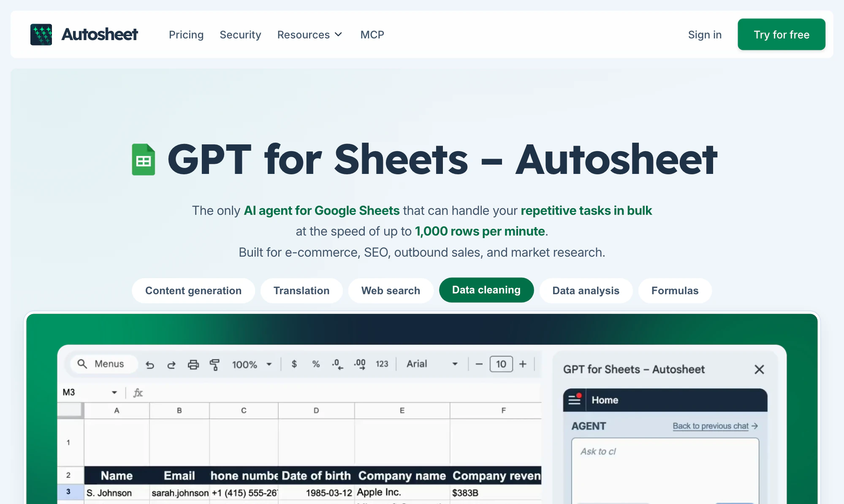Click increase decimal places icon

point(360,364)
